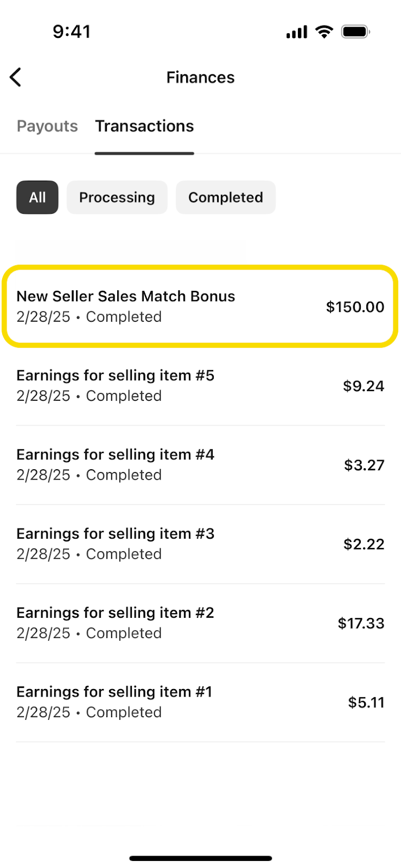Image resolution: width=401 pixels, height=868 pixels.
Task: Tap the cellular signal bars icon
Action: pos(296,33)
